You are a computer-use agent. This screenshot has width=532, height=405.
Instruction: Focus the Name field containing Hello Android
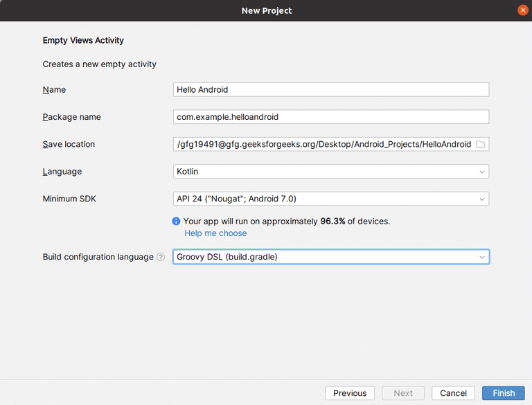point(330,89)
